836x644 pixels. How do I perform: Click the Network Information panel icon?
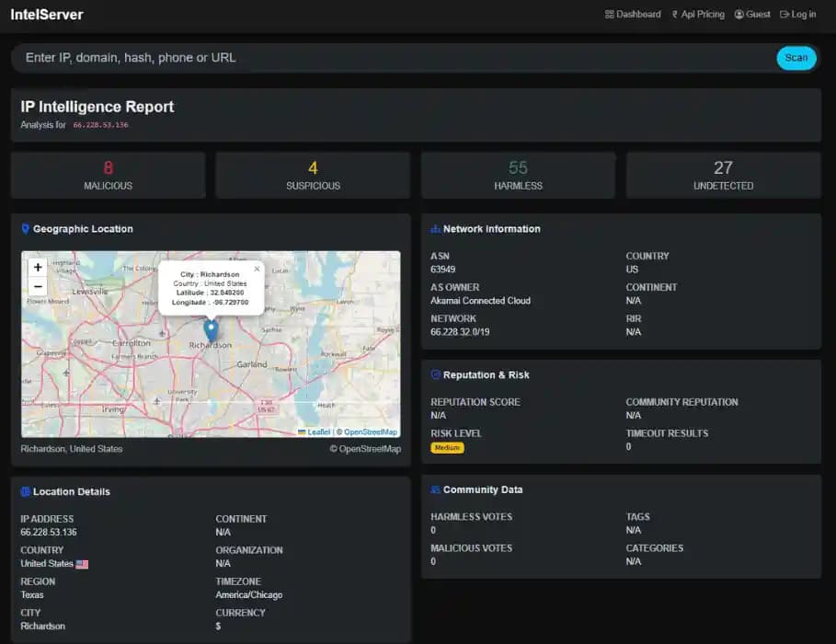pyautogui.click(x=433, y=228)
